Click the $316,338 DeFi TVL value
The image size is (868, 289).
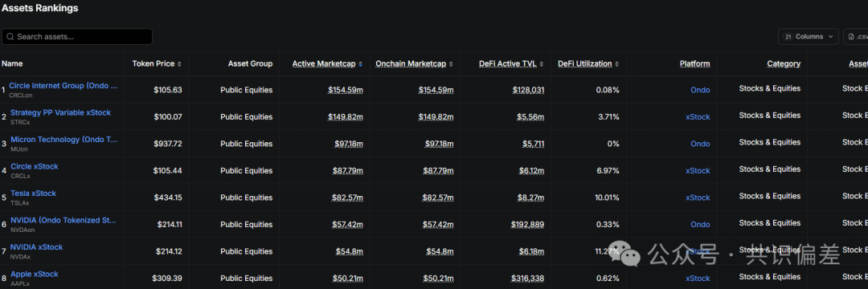[527, 279]
